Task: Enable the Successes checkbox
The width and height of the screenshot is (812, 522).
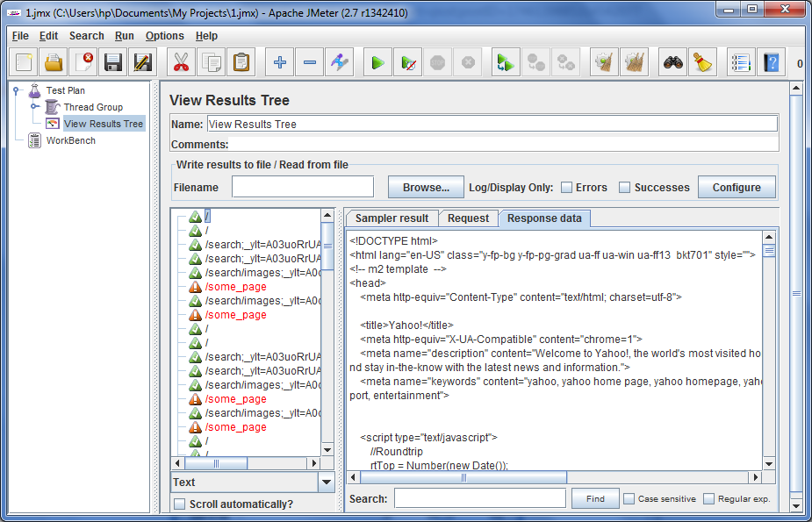Action: tap(625, 187)
